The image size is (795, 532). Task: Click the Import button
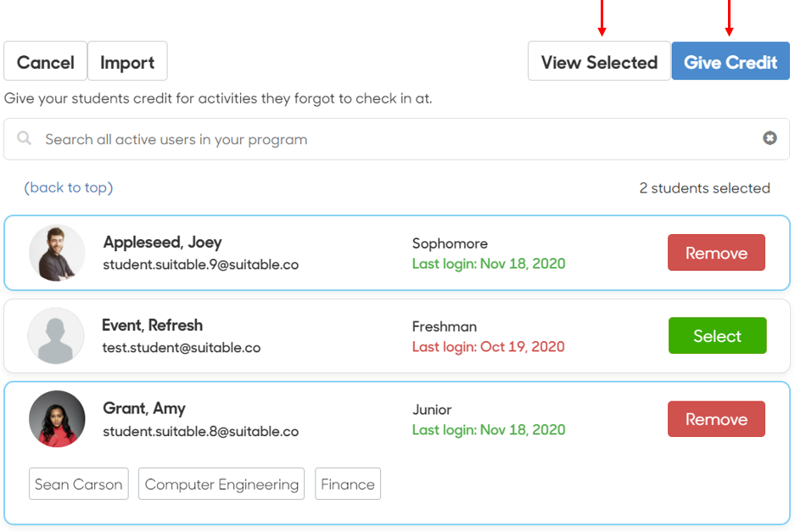pos(127,61)
